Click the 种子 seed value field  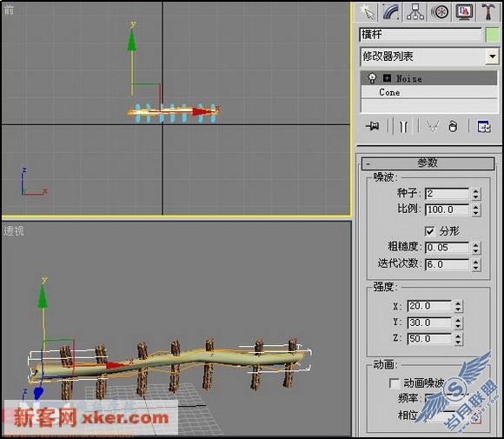447,194
